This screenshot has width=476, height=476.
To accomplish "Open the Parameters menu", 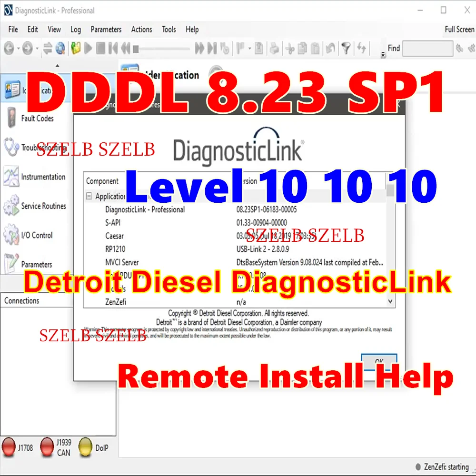I will tap(106, 30).
